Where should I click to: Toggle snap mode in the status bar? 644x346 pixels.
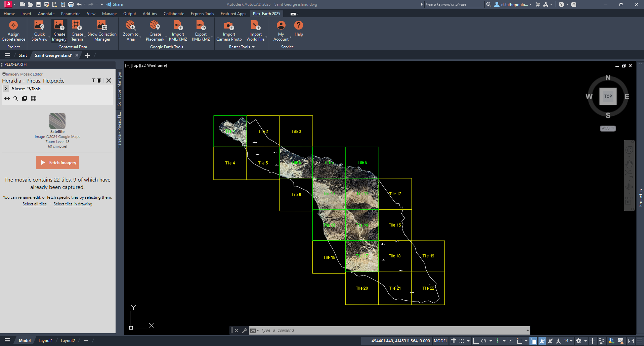462,341
